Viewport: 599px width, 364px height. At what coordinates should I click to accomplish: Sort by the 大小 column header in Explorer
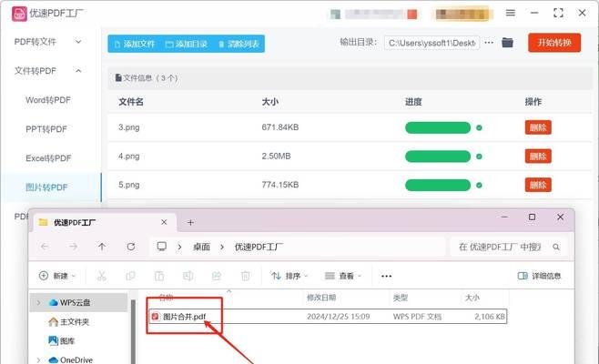(x=472, y=298)
